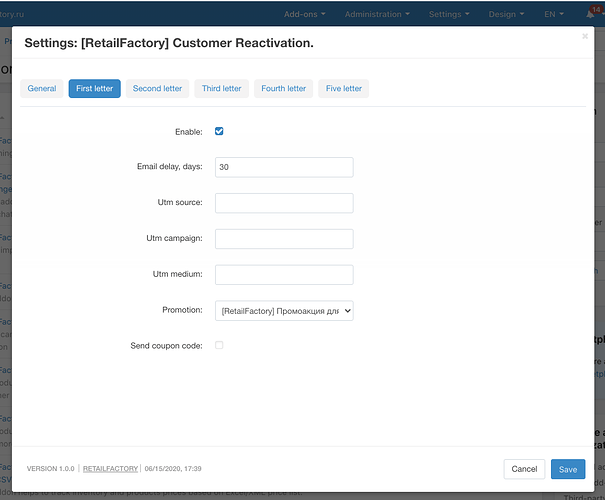
Task: Click the Utm campaign input field
Action: pyautogui.click(x=284, y=239)
